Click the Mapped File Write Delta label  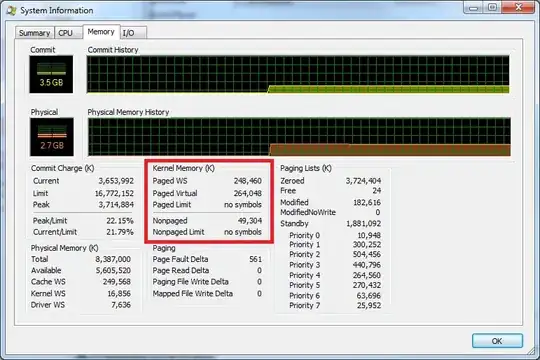(x=193, y=294)
